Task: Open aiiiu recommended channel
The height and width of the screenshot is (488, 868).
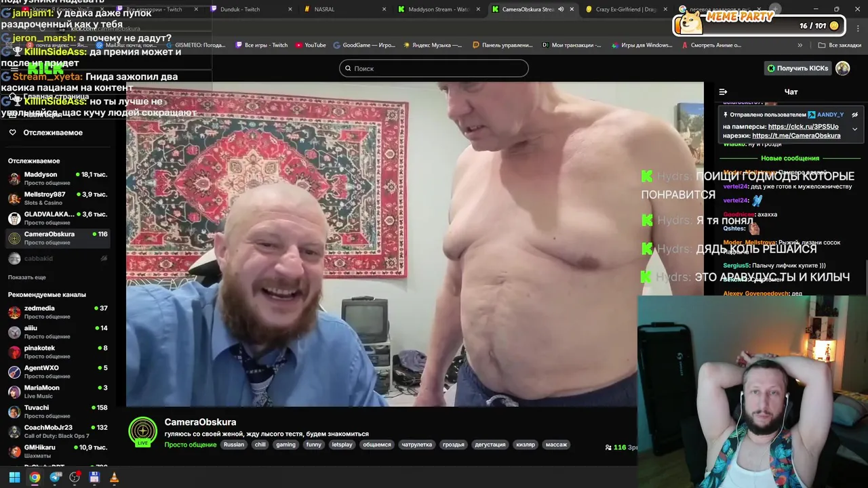Action: tap(58, 331)
